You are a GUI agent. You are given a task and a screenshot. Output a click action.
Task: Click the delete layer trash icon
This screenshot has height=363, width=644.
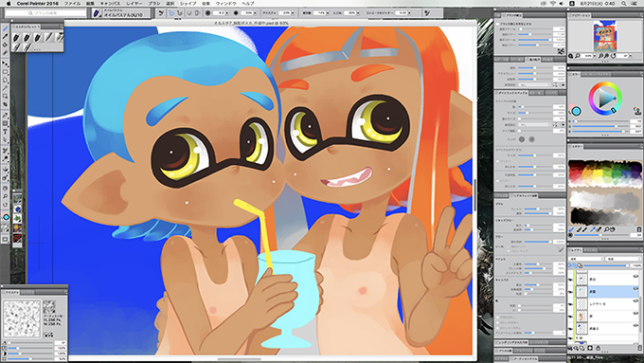pyautogui.click(x=639, y=348)
